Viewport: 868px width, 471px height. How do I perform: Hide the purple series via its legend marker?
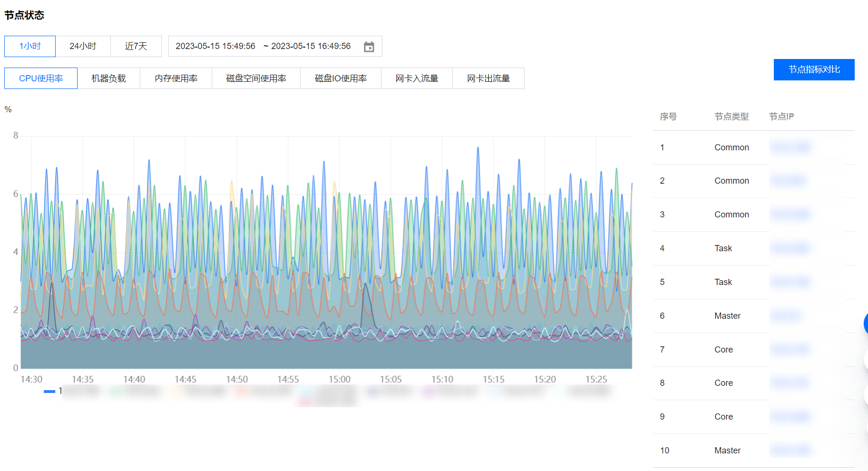click(x=428, y=391)
